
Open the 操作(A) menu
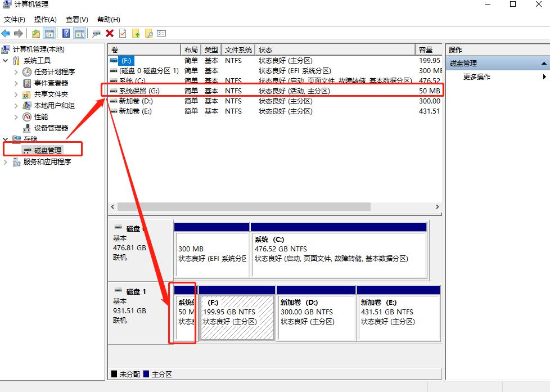(45, 19)
